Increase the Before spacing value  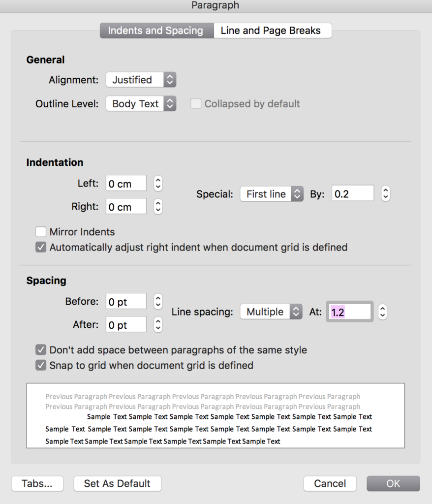[x=157, y=298]
